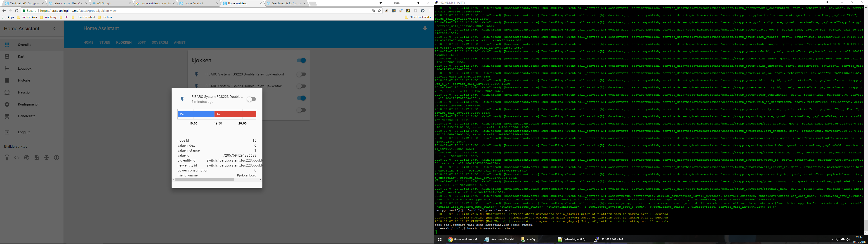868x244 pixels.
Task: Open the Chrome three-dot menu
Action: (x=430, y=11)
